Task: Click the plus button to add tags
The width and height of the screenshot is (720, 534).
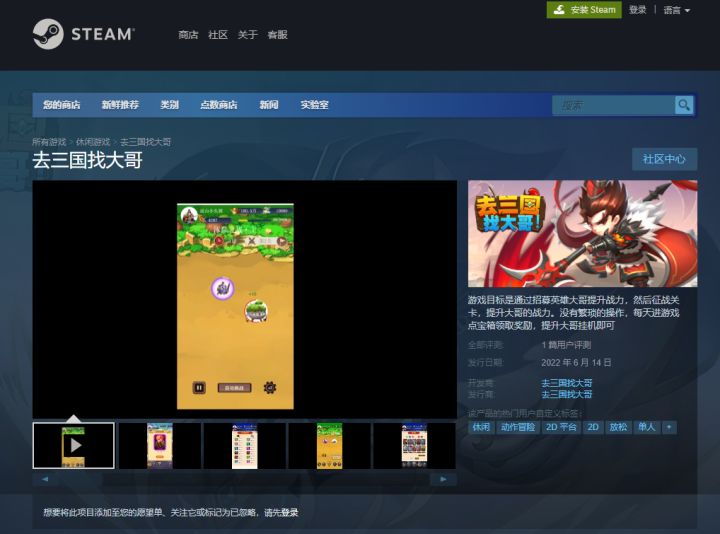Action: click(x=669, y=427)
